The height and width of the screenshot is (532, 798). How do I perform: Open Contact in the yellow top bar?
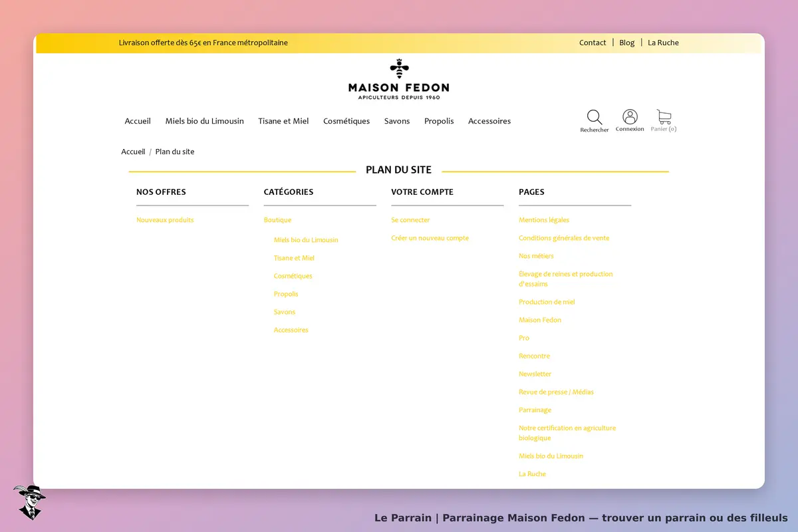593,43
